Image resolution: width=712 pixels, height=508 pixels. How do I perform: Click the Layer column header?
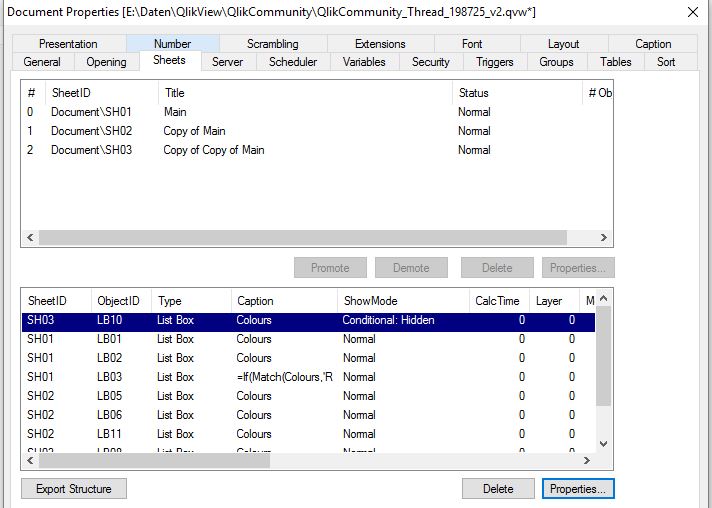tap(554, 301)
